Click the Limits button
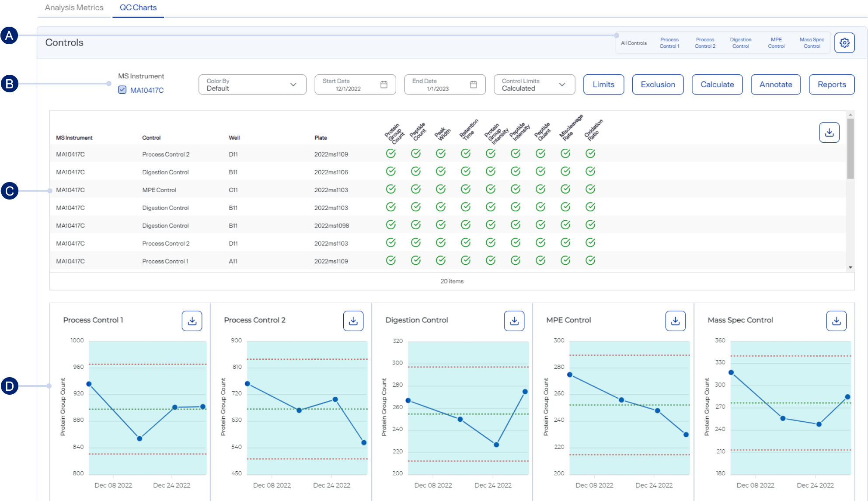This screenshot has height=501, width=868. pos(603,84)
